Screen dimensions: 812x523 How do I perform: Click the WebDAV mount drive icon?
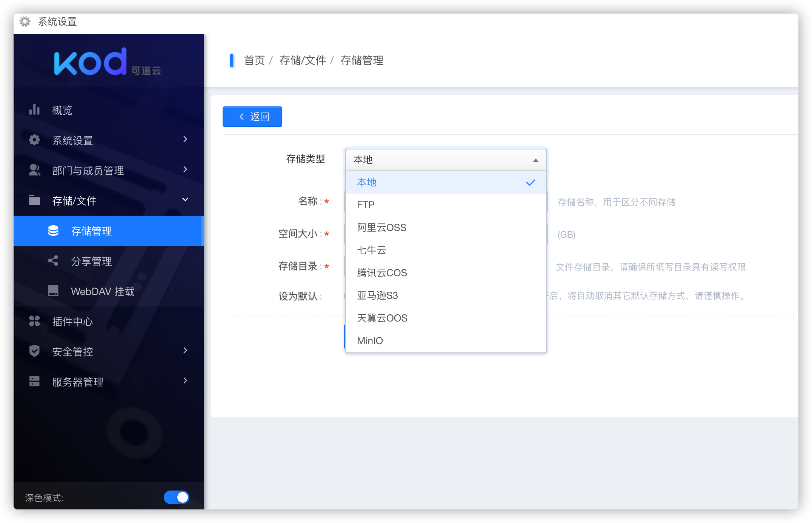[x=53, y=291]
